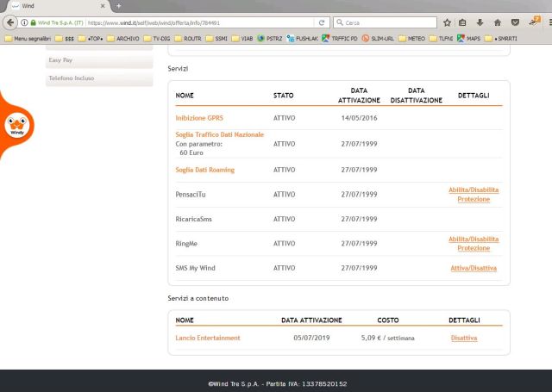Click the DATA DISATTIVAZIONE column header
Screen dimensions: 552x392
point(416,96)
